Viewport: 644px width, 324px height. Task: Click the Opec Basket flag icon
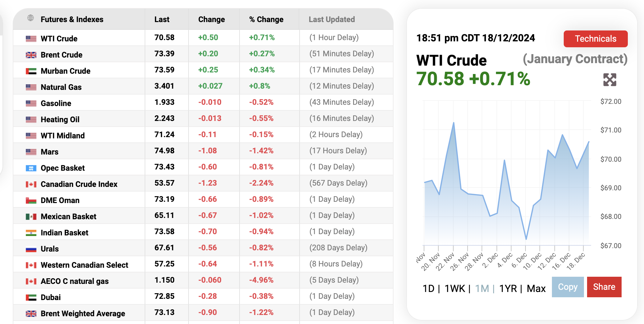coord(31,168)
